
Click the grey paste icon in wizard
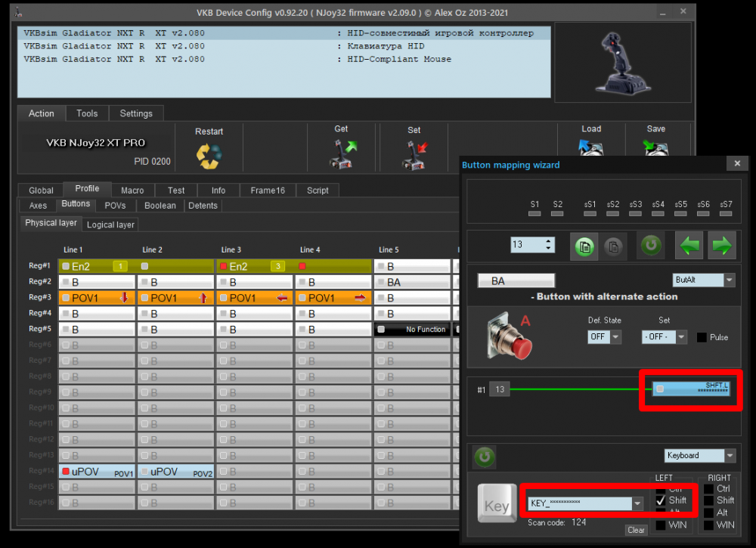point(614,246)
